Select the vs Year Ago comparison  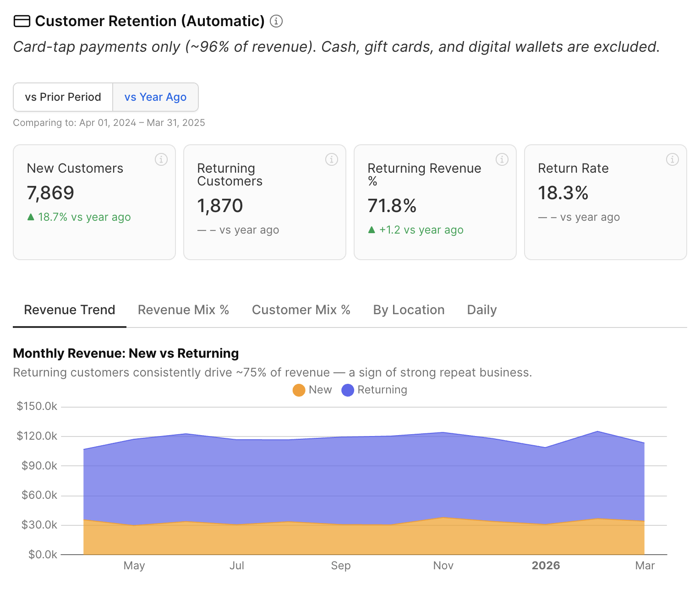point(155,97)
